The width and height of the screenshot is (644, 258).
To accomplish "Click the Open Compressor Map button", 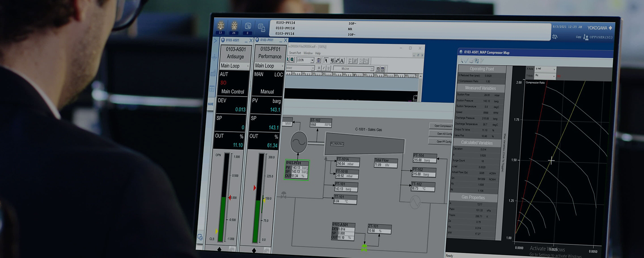I will [441, 126].
